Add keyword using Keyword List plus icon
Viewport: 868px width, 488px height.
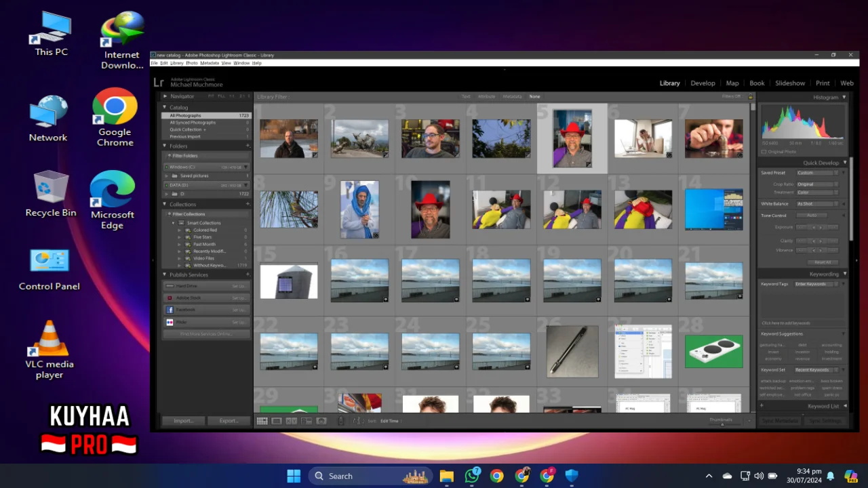click(762, 406)
